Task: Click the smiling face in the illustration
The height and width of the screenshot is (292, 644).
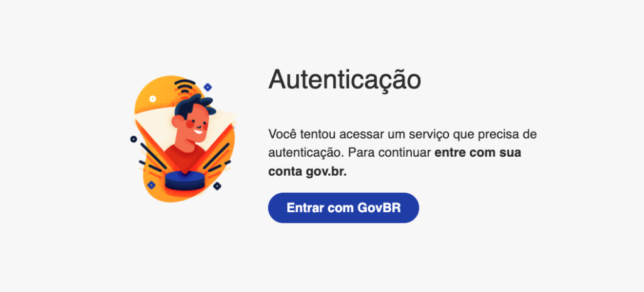Action: pyautogui.click(x=197, y=124)
